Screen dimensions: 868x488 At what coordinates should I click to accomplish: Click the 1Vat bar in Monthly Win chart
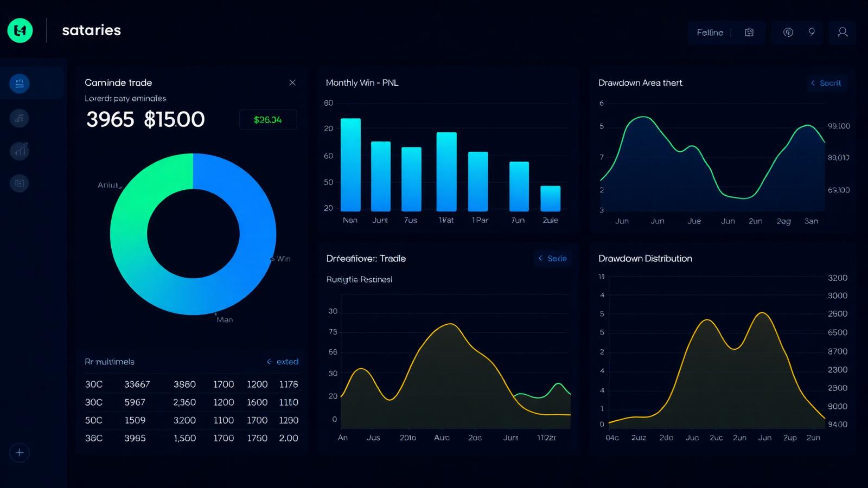pos(446,172)
